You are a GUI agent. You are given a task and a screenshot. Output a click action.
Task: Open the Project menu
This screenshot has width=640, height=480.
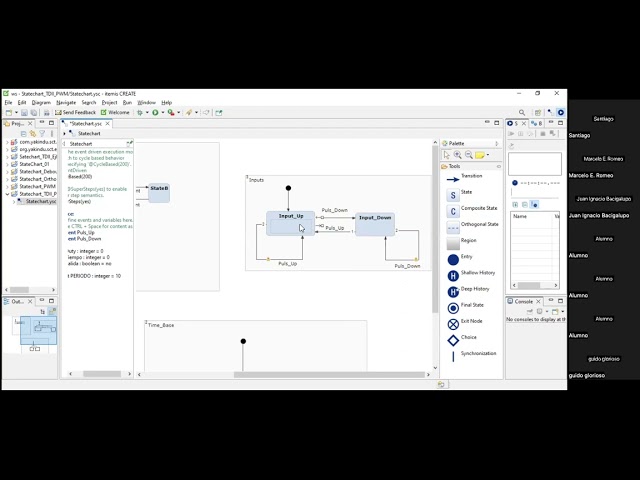pos(109,102)
